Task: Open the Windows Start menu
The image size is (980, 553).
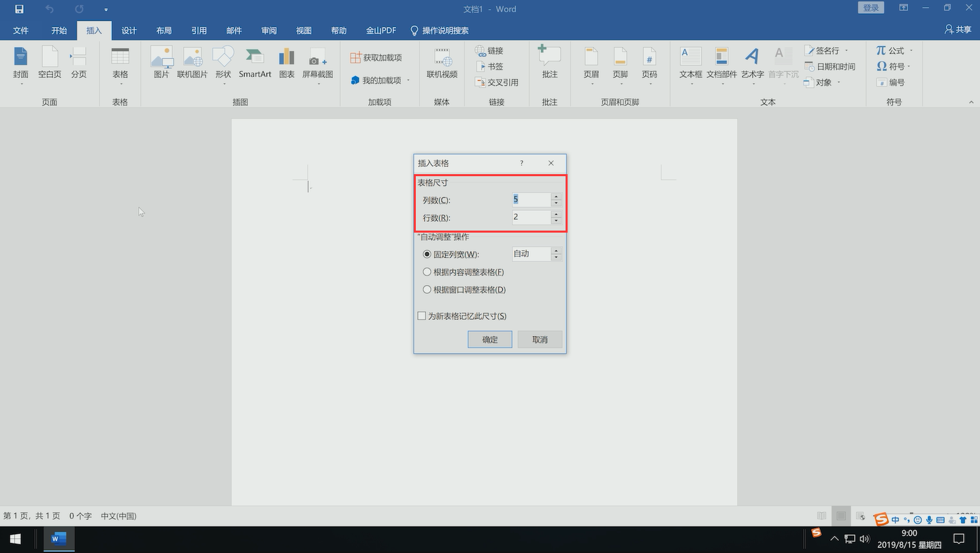Action: click(x=15, y=539)
